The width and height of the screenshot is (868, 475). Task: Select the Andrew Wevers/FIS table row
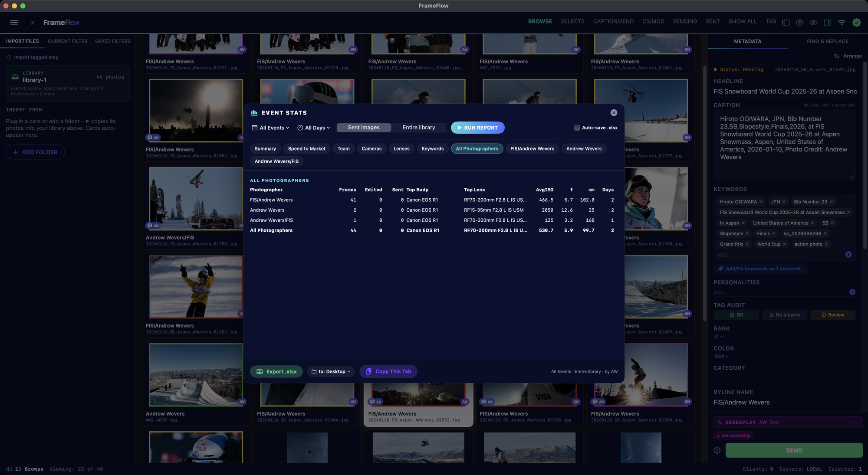click(x=432, y=220)
